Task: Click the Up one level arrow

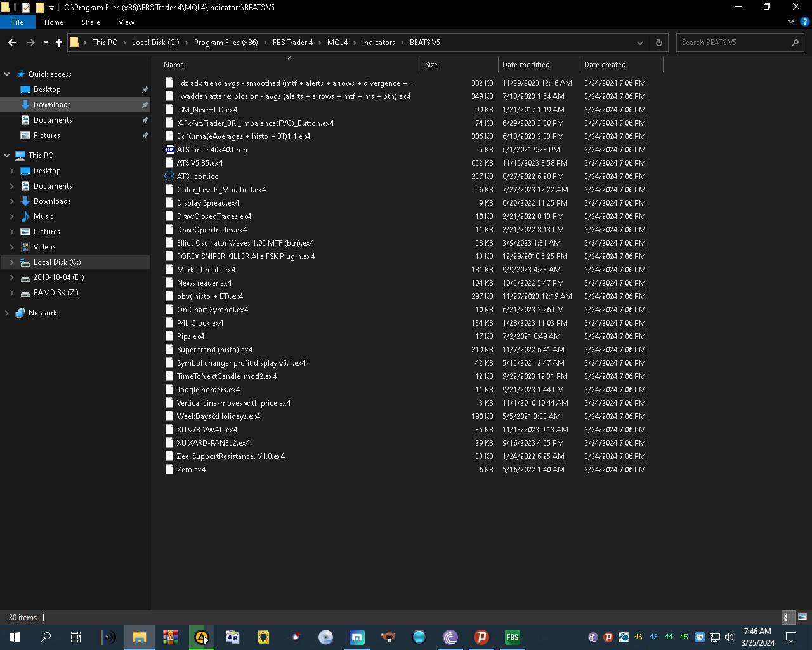Action: click(x=59, y=43)
